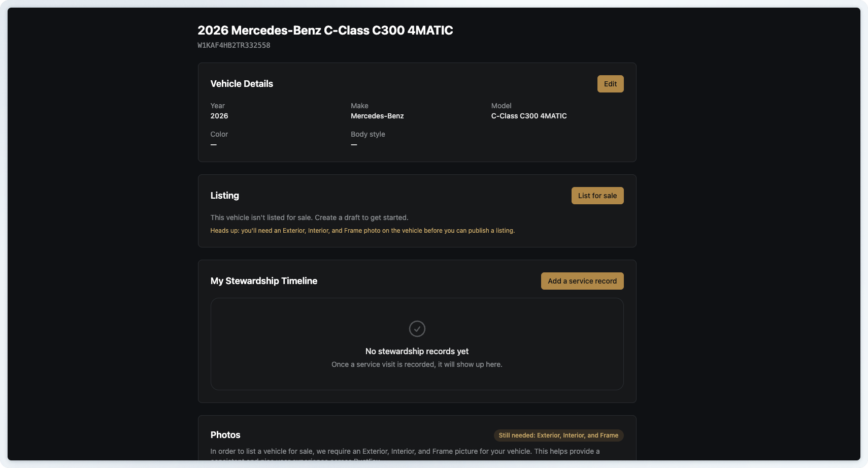
Task: Click the 'Listing' section heading
Action: pos(225,196)
